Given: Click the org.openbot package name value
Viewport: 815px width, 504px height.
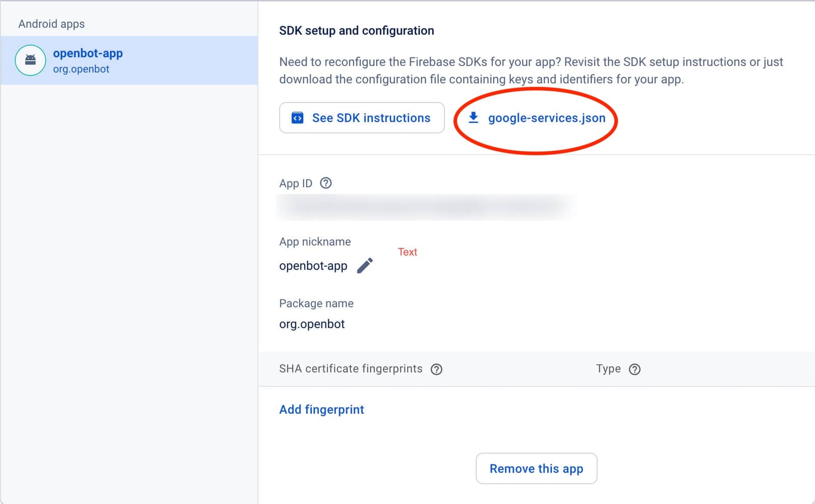Looking at the screenshot, I should [x=312, y=324].
